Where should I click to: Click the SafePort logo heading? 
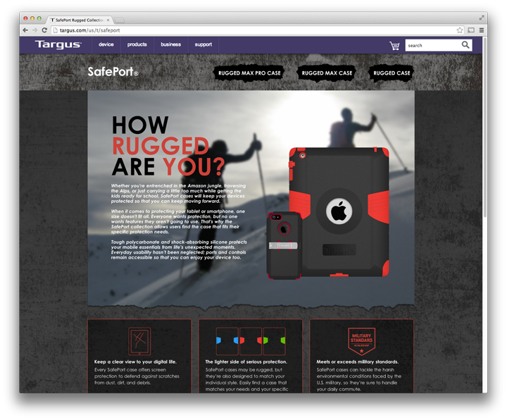pyautogui.click(x=113, y=71)
